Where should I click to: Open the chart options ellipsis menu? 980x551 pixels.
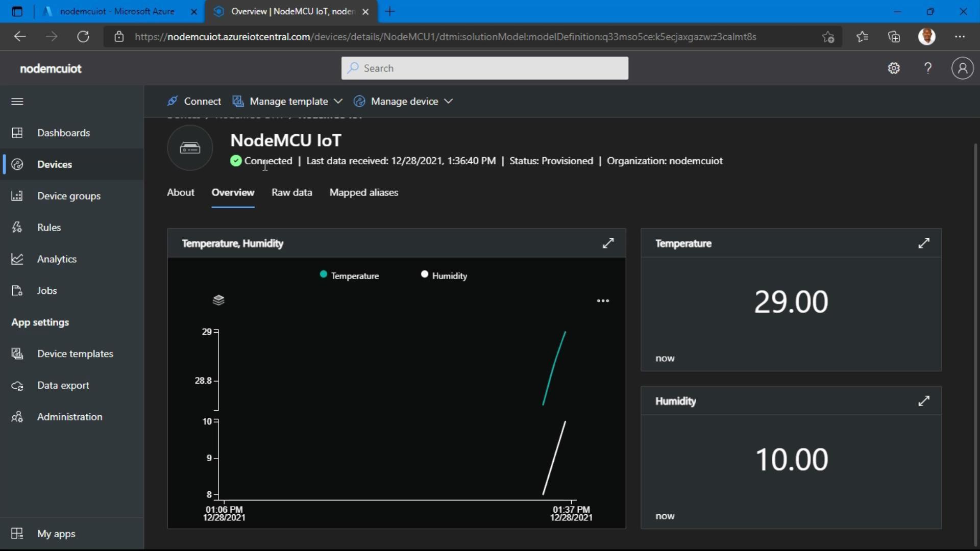coord(602,300)
